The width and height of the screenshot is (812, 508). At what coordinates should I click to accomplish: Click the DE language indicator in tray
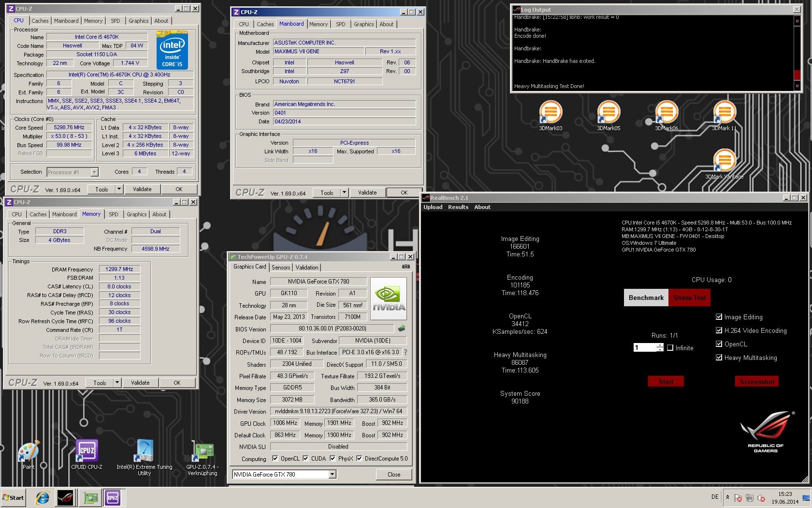pyautogui.click(x=715, y=497)
